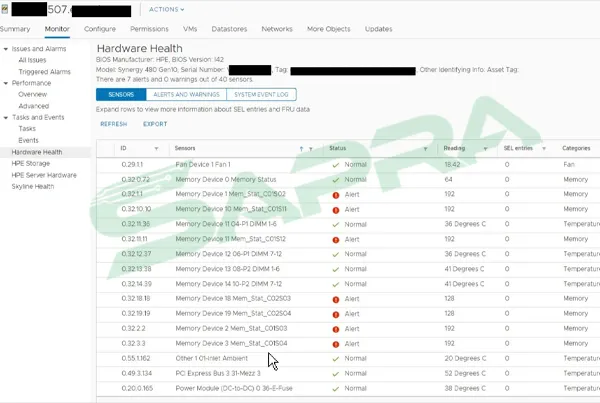Screen dimensions: 600x403
Task: Open HPE Storage in sidebar
Action: (31, 163)
